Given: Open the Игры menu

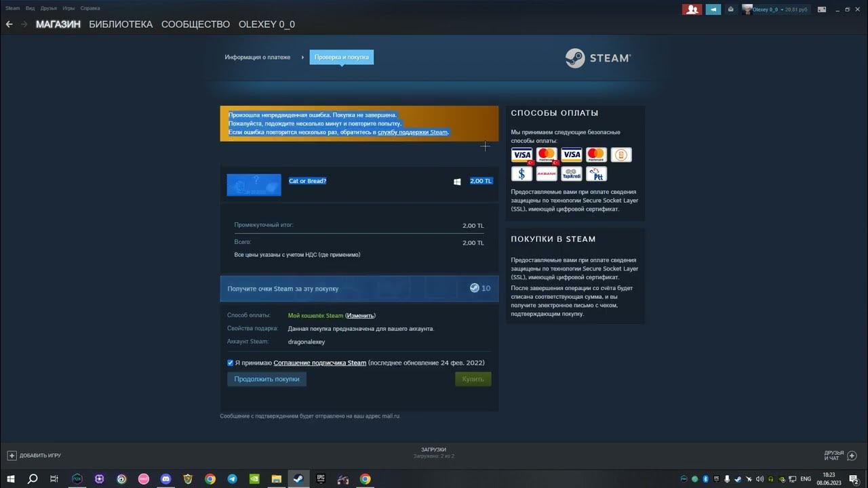Looking at the screenshot, I should pyautogui.click(x=68, y=8).
